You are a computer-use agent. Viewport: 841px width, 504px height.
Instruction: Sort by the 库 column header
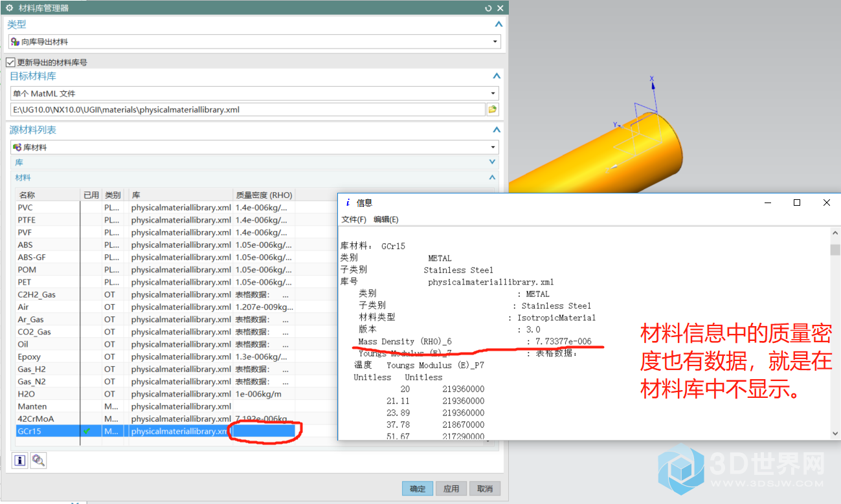point(181,195)
